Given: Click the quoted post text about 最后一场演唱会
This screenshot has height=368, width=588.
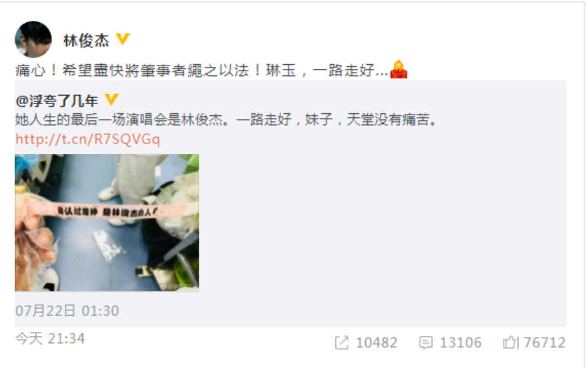Looking at the screenshot, I should click(225, 120).
